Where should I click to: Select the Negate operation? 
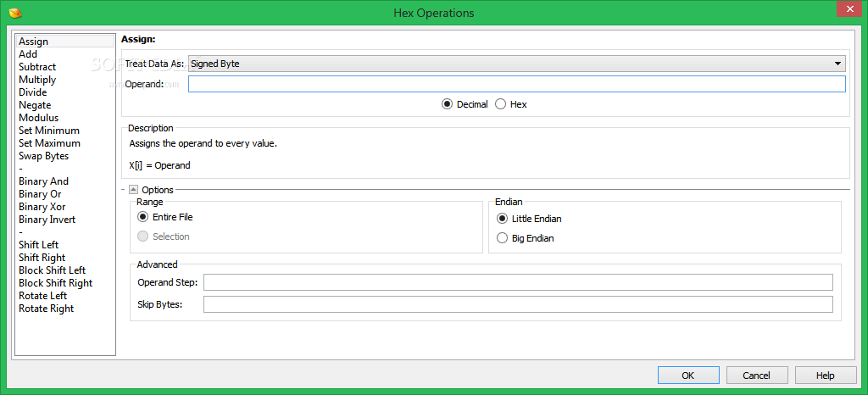[65, 105]
